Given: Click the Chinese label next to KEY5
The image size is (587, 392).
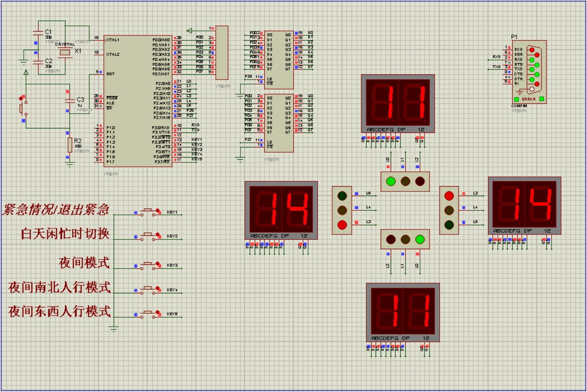Looking at the screenshot, I should 59,311.
